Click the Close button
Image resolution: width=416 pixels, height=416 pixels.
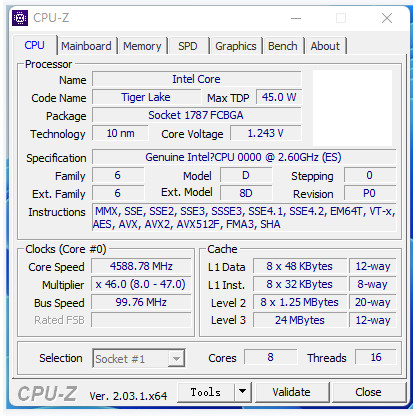click(x=368, y=392)
